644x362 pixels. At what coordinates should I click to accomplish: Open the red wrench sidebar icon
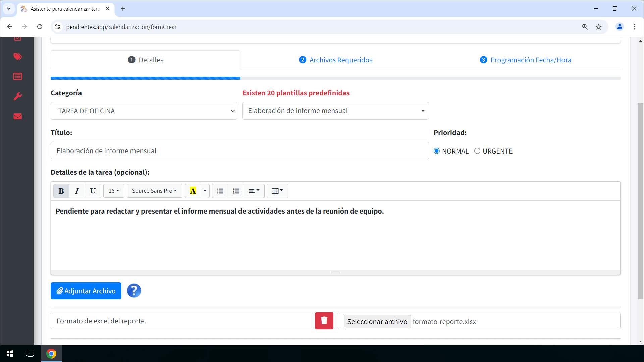[x=18, y=97]
